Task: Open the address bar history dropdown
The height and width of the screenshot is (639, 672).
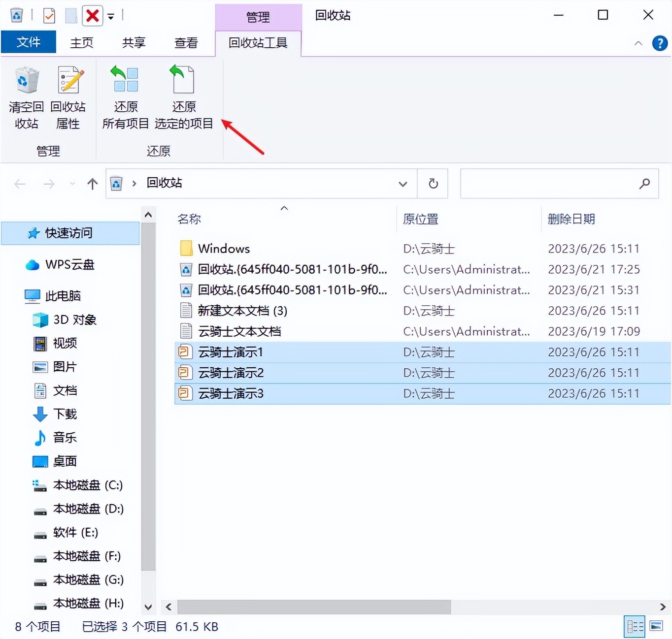Action: 403,183
